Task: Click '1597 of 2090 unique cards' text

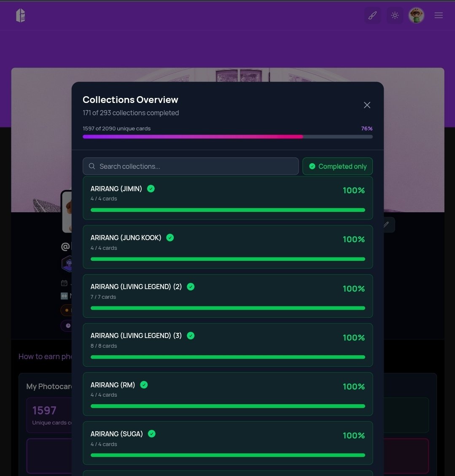Action: (116, 128)
